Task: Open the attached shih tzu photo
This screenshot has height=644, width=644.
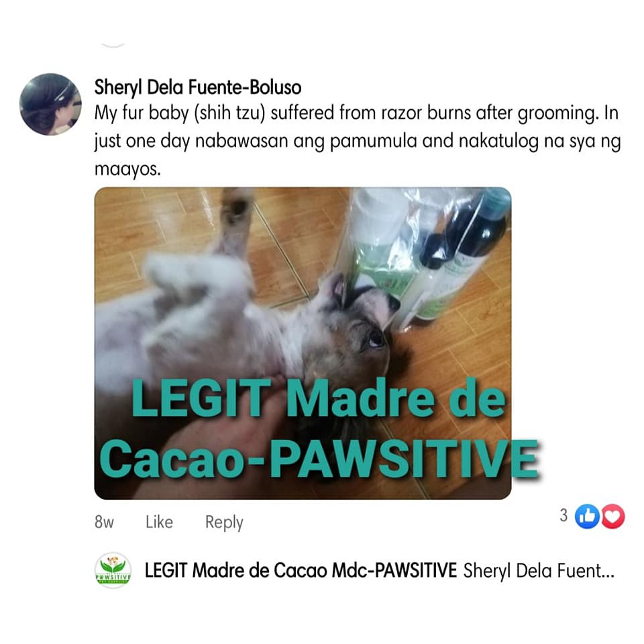Action: (303, 343)
